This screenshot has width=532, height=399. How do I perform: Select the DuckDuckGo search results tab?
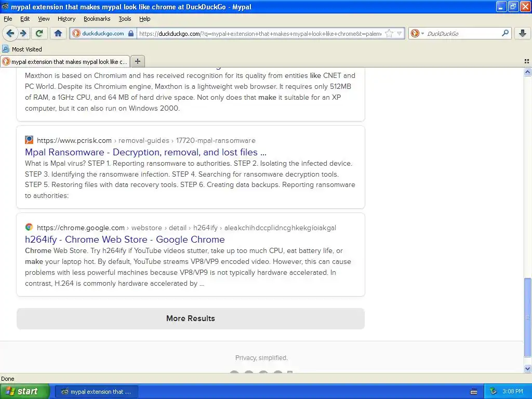click(65, 61)
